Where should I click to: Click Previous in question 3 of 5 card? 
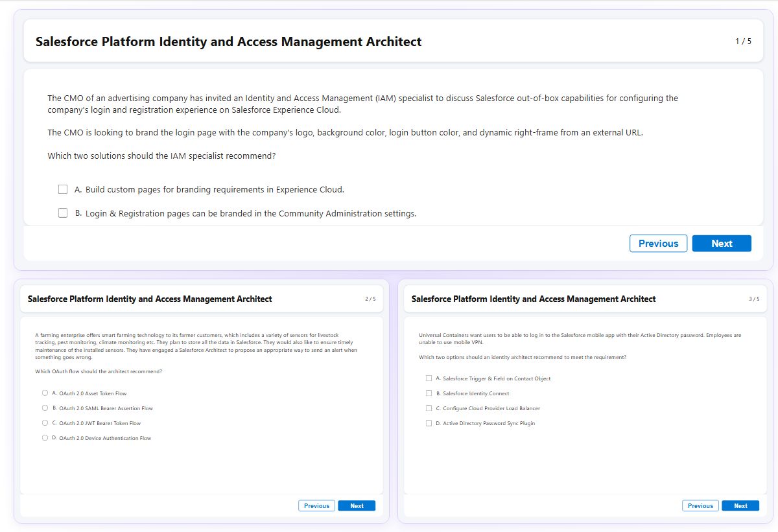[700, 505]
